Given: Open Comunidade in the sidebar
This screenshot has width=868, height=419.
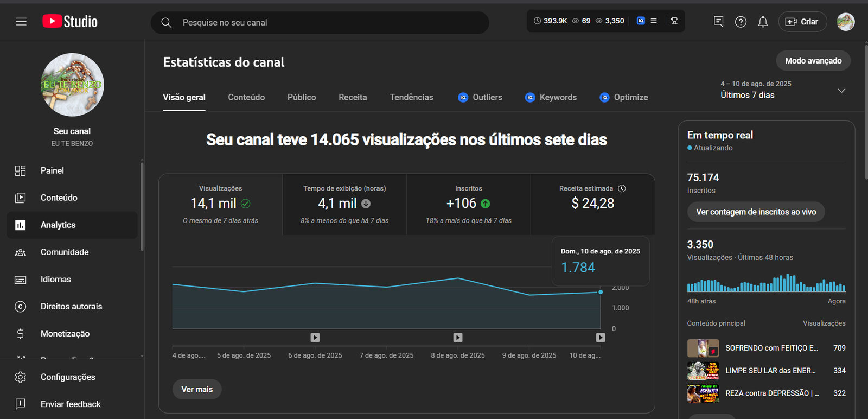Looking at the screenshot, I should click(x=72, y=252).
